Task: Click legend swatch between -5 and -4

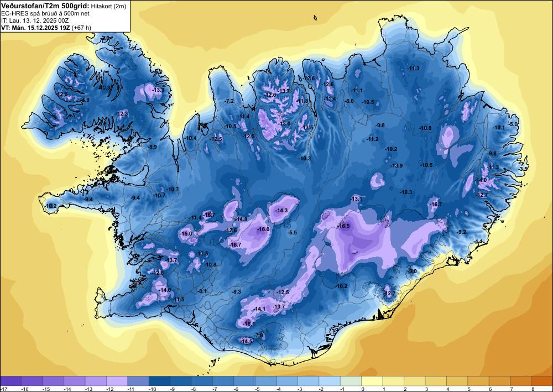Action: click(266, 380)
